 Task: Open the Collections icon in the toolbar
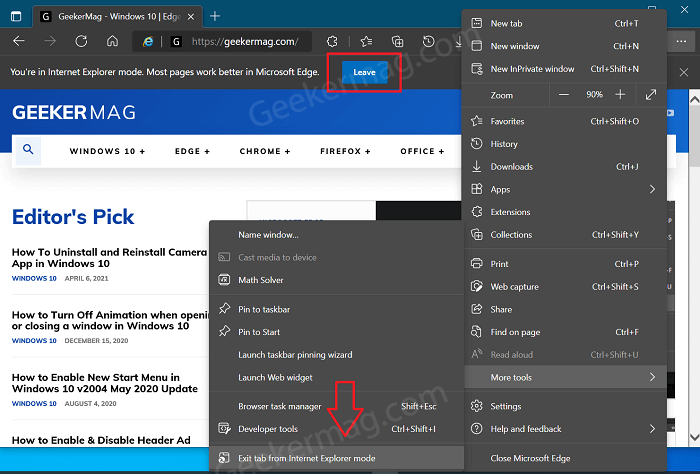click(x=397, y=42)
